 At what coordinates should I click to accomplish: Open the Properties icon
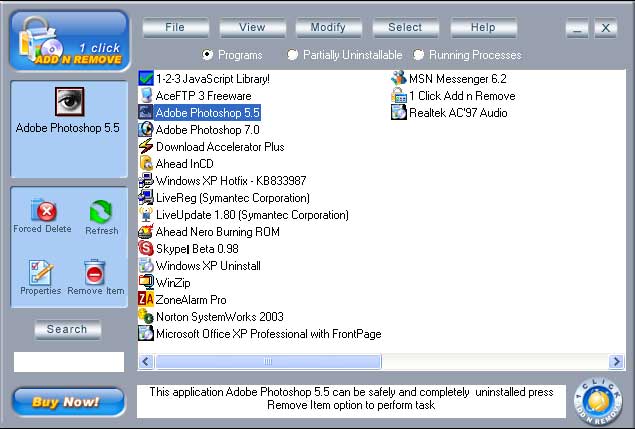tap(41, 272)
